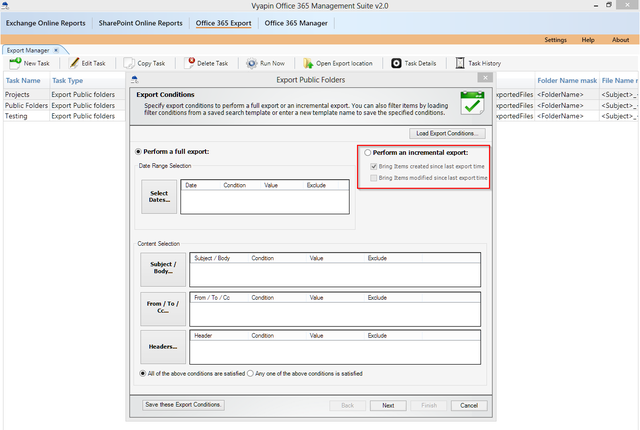Click the New Task icon
This screenshot has width=640, height=430.
(x=15, y=63)
